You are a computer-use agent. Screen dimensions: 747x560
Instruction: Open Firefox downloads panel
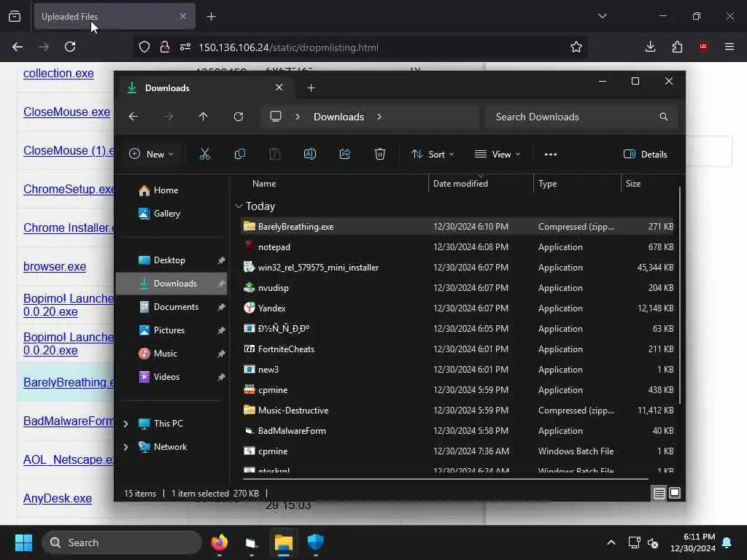[x=650, y=47]
